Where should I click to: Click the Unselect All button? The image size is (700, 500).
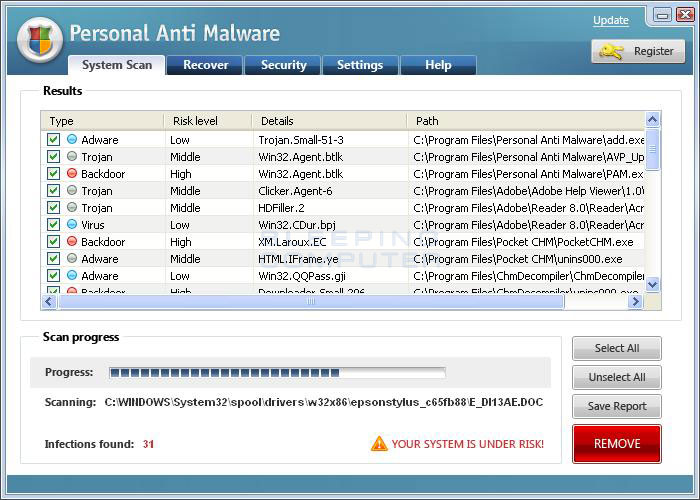pos(617,377)
